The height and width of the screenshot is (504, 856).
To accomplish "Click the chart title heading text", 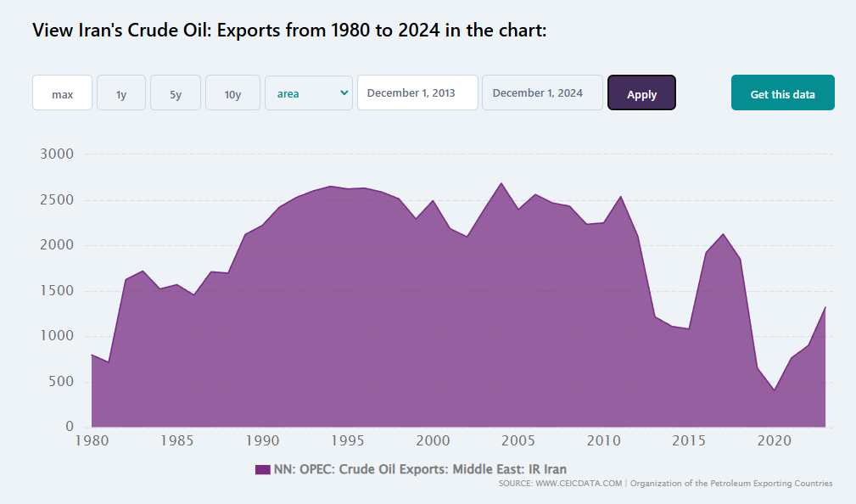I will click(x=289, y=31).
